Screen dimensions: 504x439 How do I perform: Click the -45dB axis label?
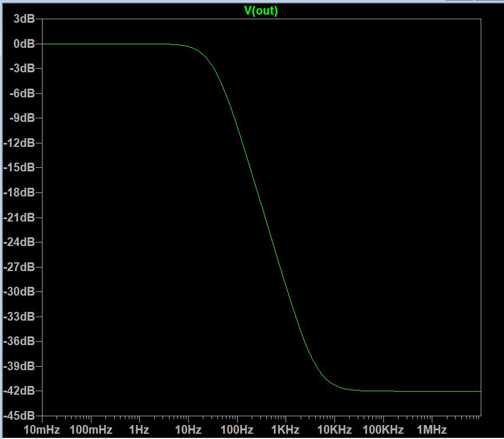(19, 416)
